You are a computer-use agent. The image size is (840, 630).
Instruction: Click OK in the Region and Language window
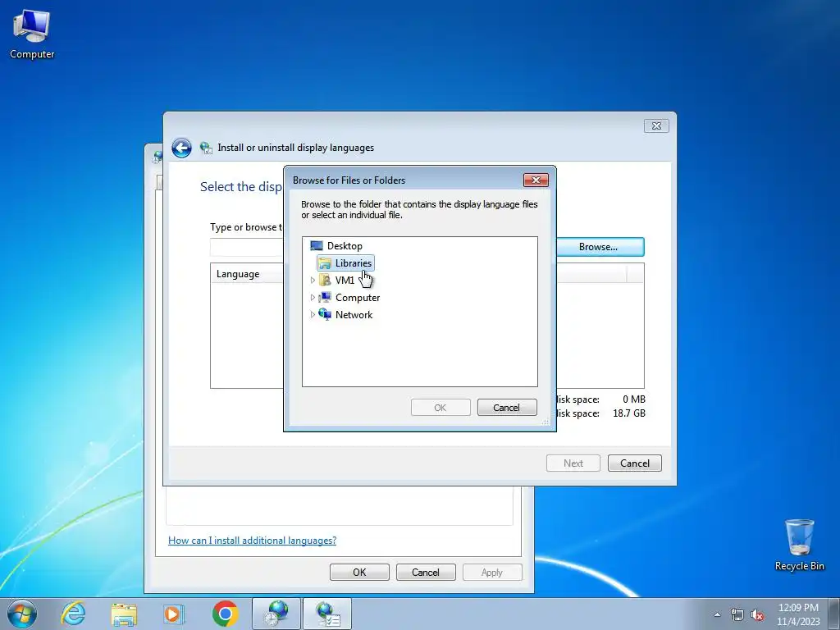tap(359, 572)
